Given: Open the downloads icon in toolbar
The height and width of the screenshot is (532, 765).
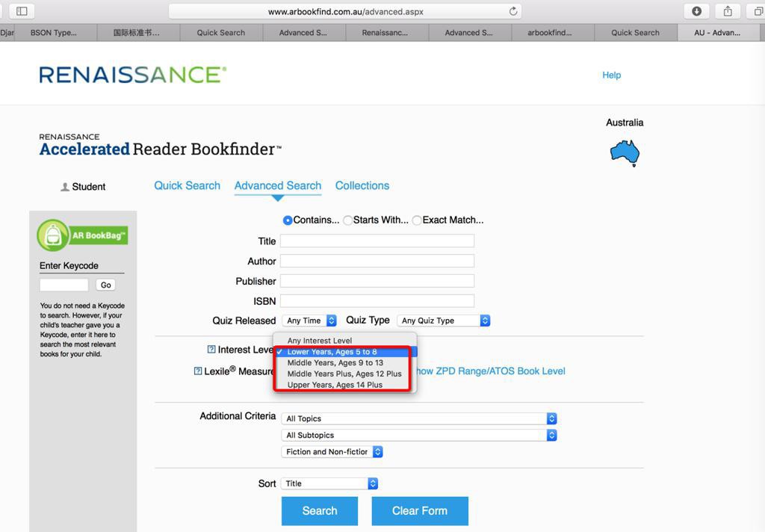Looking at the screenshot, I should (x=697, y=10).
